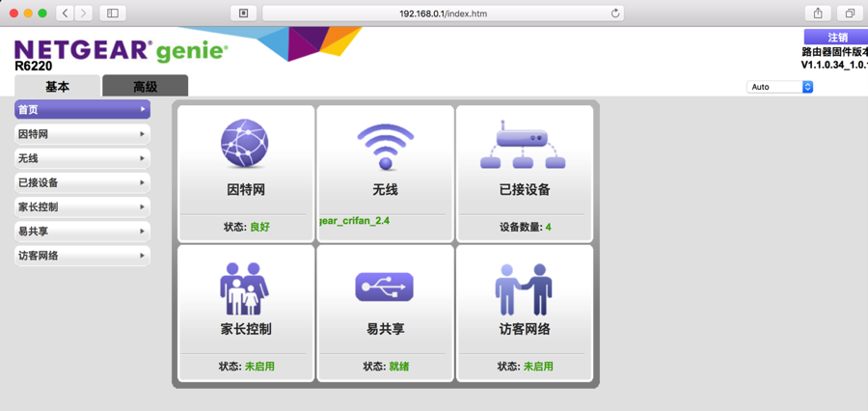Click the 访客网络 tile title
Image resolution: width=868 pixels, height=411 pixels.
pos(525,330)
